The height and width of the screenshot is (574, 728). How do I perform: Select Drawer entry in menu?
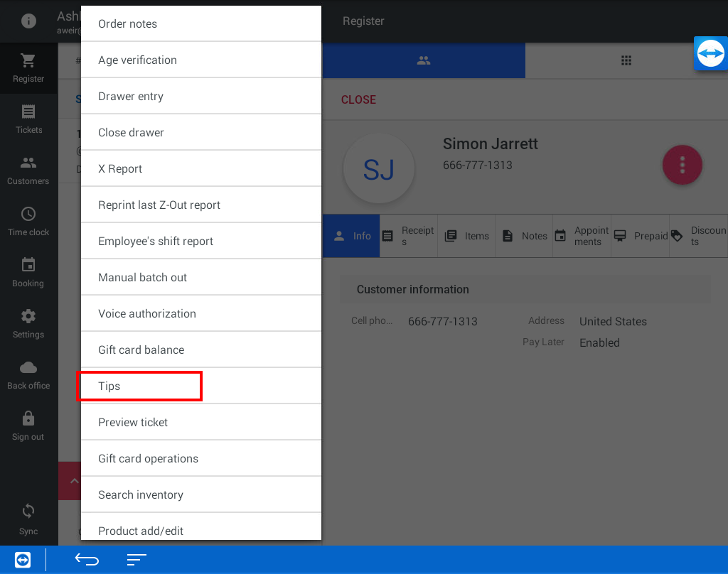click(201, 96)
